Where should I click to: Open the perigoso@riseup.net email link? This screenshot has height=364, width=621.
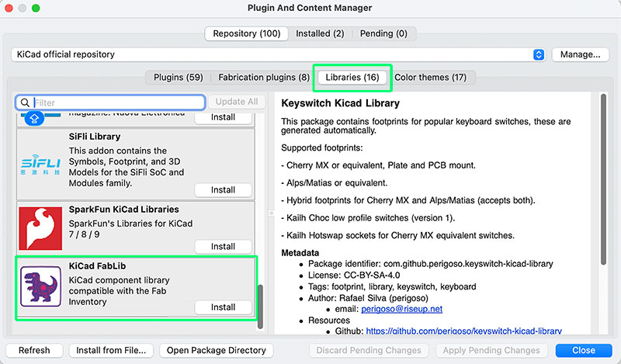tap(401, 309)
